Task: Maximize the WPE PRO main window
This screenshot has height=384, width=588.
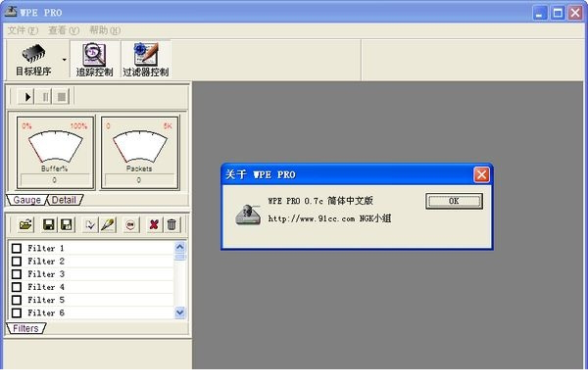Action: click(558, 13)
